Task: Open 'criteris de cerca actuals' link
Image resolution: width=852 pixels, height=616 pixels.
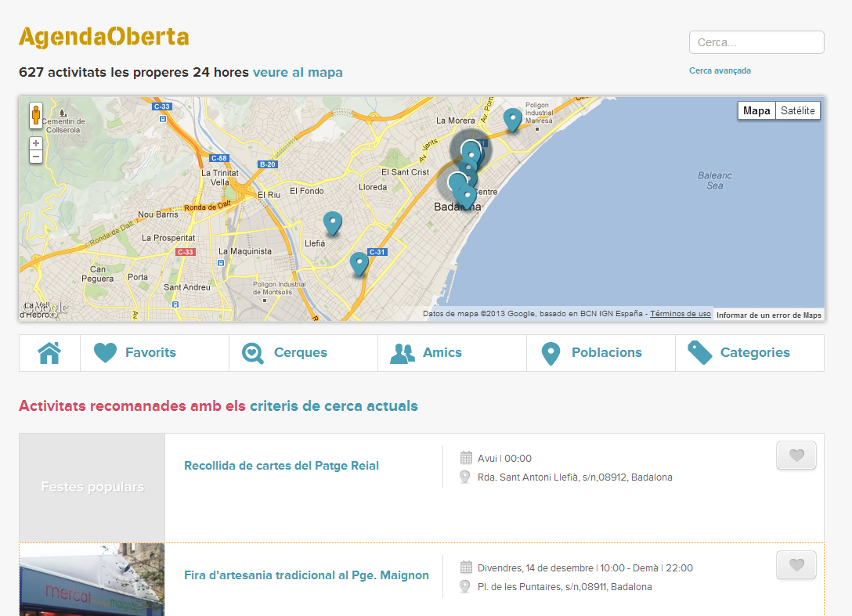Action: pos(334,406)
